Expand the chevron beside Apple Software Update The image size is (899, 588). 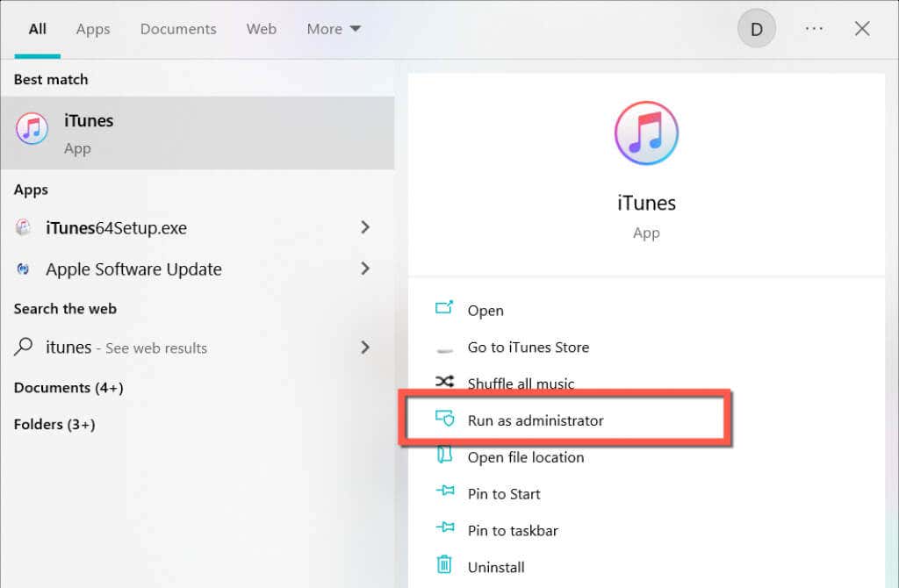[x=365, y=269]
